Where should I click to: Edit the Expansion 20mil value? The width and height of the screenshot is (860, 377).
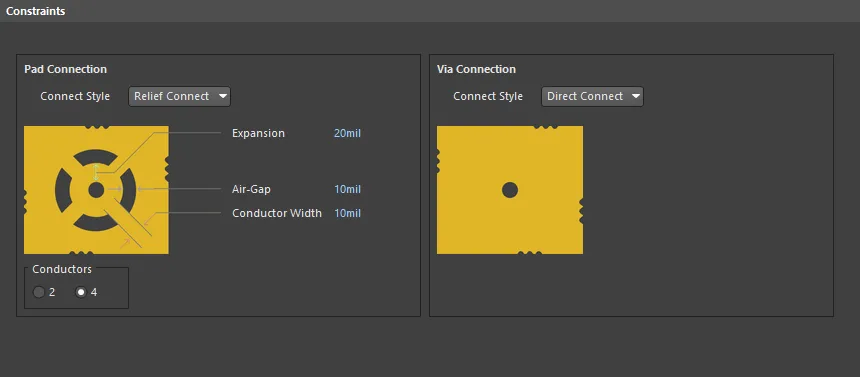point(347,133)
